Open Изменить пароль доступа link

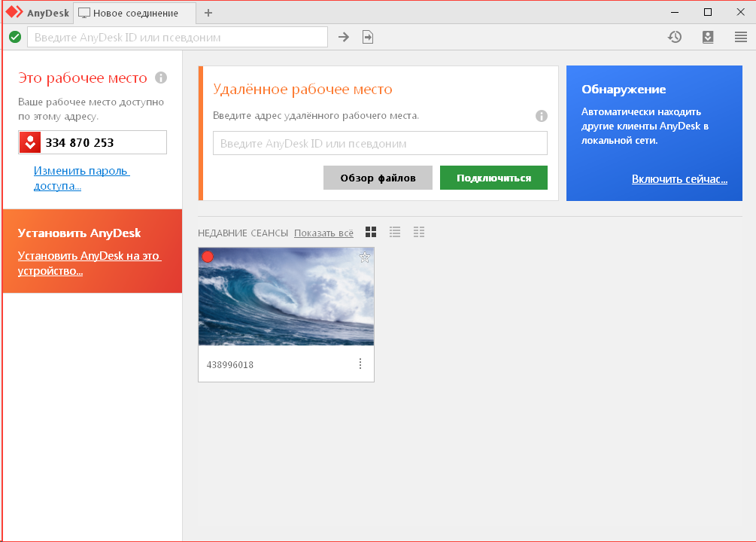click(x=81, y=178)
